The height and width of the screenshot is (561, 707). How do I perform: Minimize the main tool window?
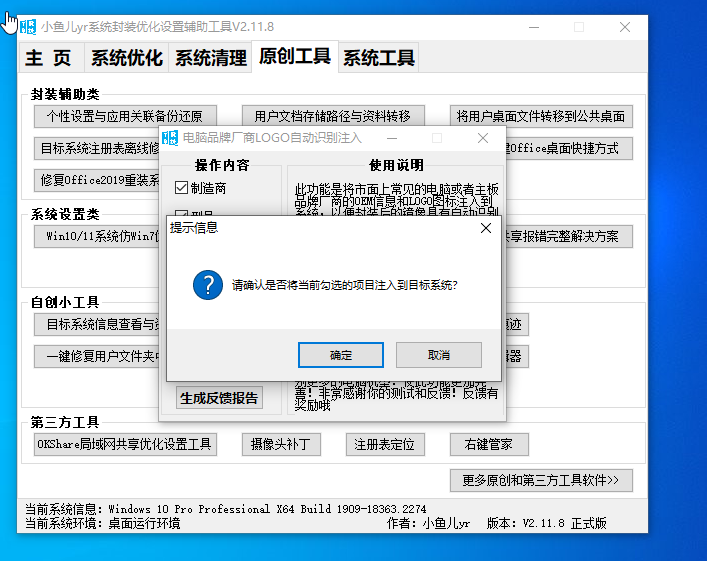point(534,26)
